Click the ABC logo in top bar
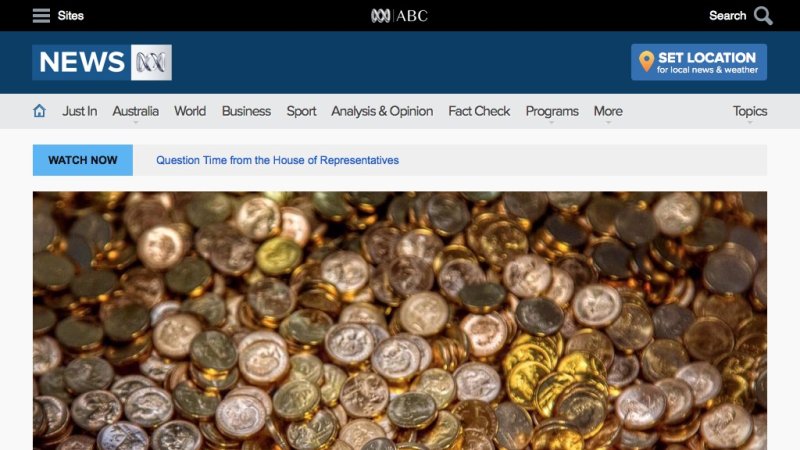 399,16
